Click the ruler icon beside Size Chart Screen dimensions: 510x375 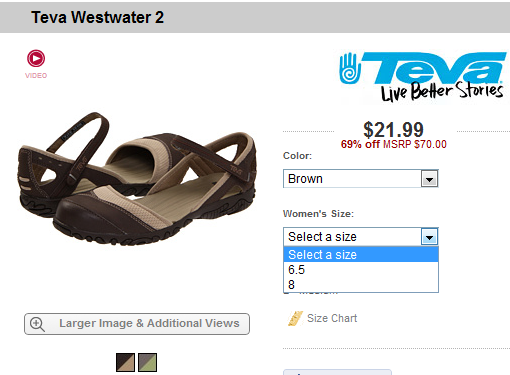coord(295,318)
